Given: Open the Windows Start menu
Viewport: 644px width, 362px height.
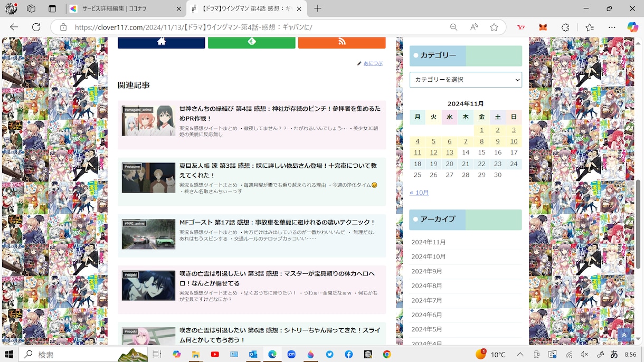Looking at the screenshot, I should (9, 354).
